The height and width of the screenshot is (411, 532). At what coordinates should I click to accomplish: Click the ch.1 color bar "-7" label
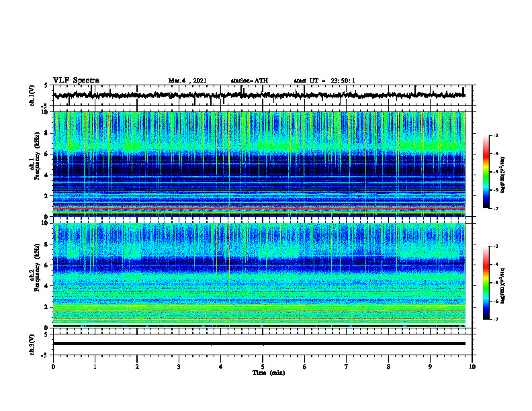pos(495,208)
